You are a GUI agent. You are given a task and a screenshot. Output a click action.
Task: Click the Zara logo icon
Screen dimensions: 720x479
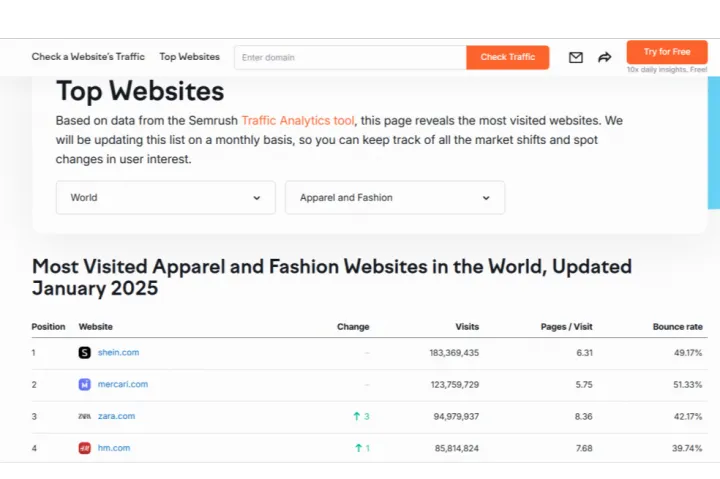(x=84, y=416)
